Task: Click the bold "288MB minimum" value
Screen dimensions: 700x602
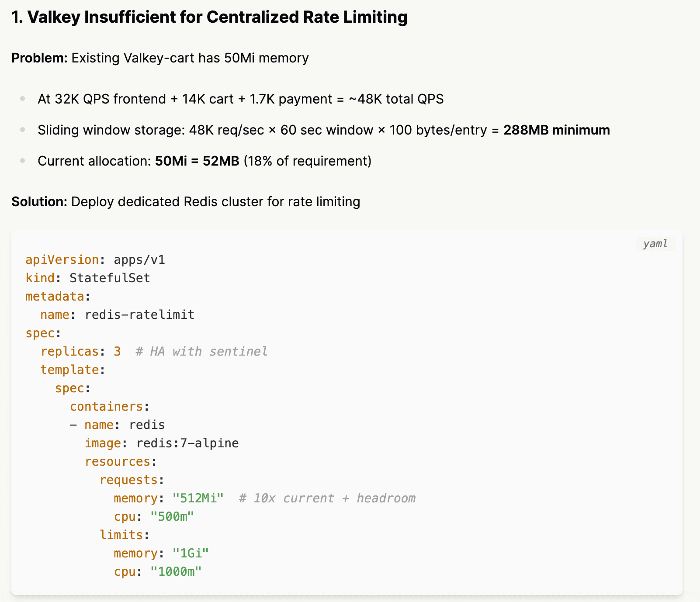Action: point(557,130)
